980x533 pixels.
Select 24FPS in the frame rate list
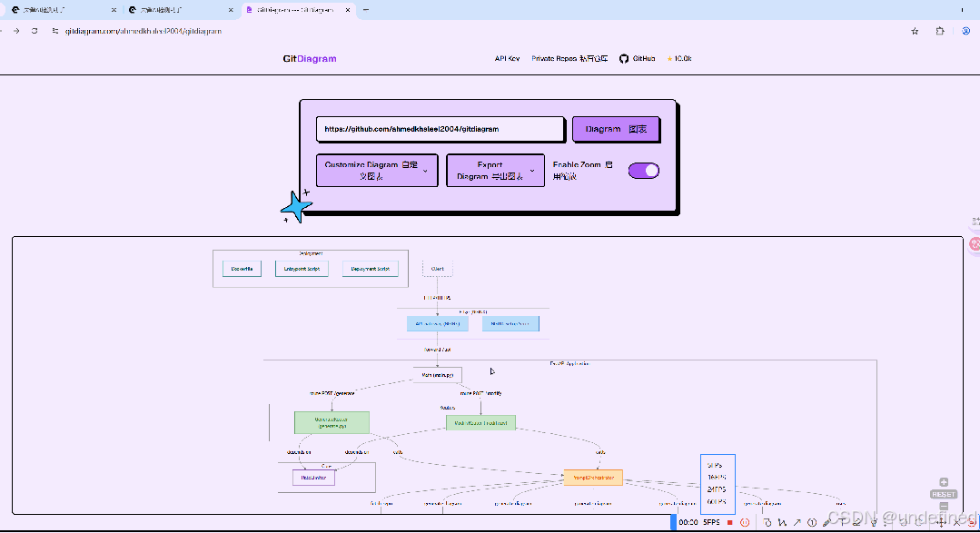pyautogui.click(x=717, y=489)
